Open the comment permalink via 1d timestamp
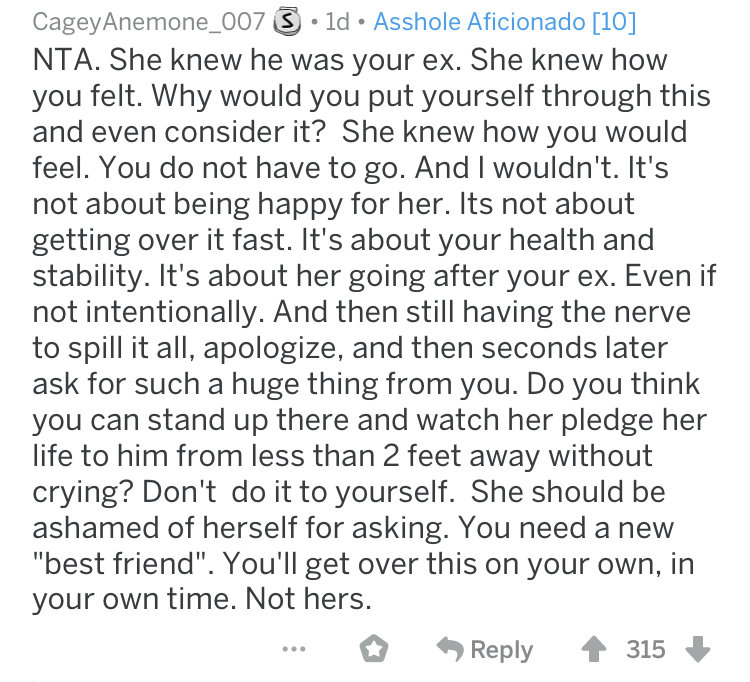This screenshot has width=750, height=682. (337, 22)
